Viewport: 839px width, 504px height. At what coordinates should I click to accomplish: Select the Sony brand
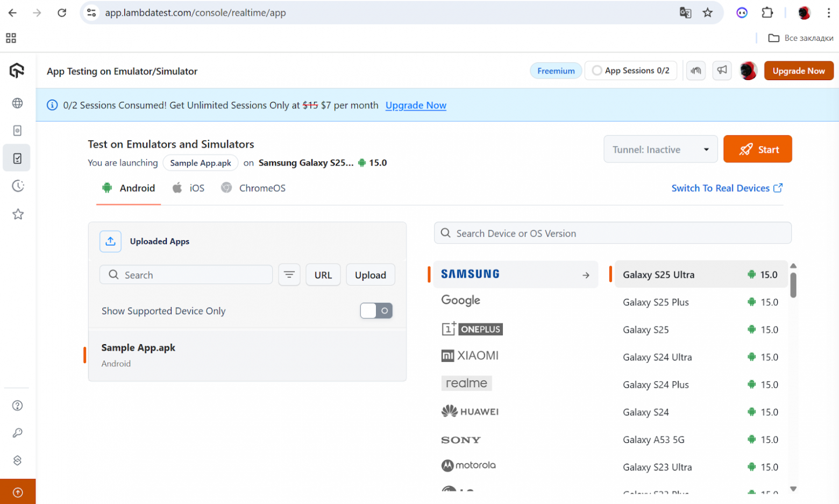point(461,440)
